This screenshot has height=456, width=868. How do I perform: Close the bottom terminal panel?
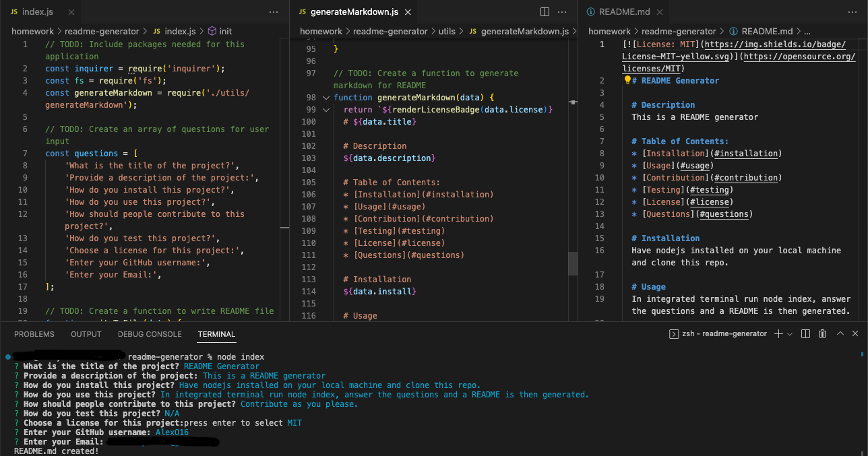click(855, 333)
